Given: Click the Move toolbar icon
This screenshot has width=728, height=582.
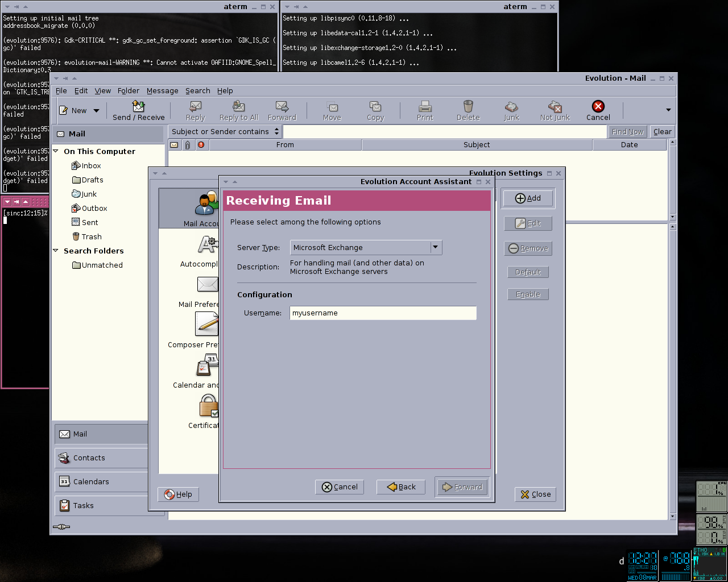Looking at the screenshot, I should point(332,111).
